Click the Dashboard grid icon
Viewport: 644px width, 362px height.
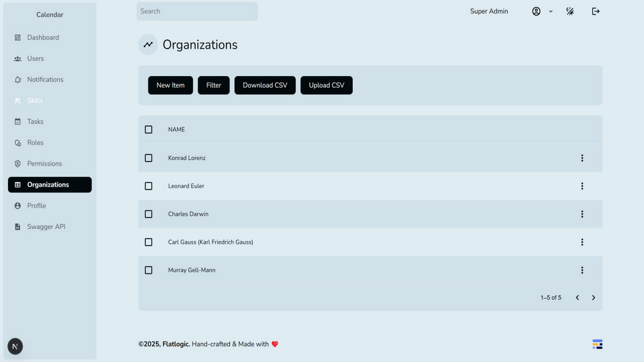click(x=18, y=38)
